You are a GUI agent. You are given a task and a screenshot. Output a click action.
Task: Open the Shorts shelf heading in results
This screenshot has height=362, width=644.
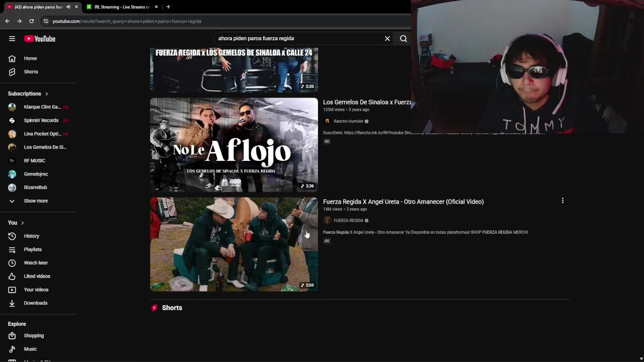172,308
